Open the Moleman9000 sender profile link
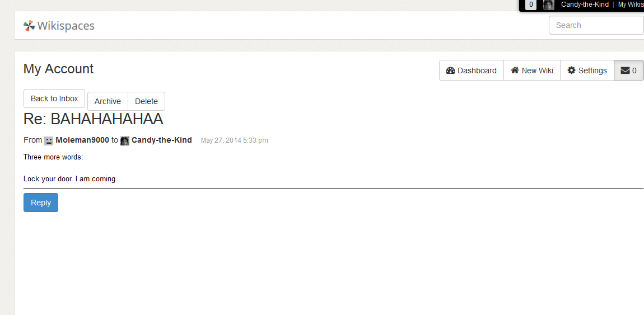Viewport: 644px width, 315px height. 82,140
